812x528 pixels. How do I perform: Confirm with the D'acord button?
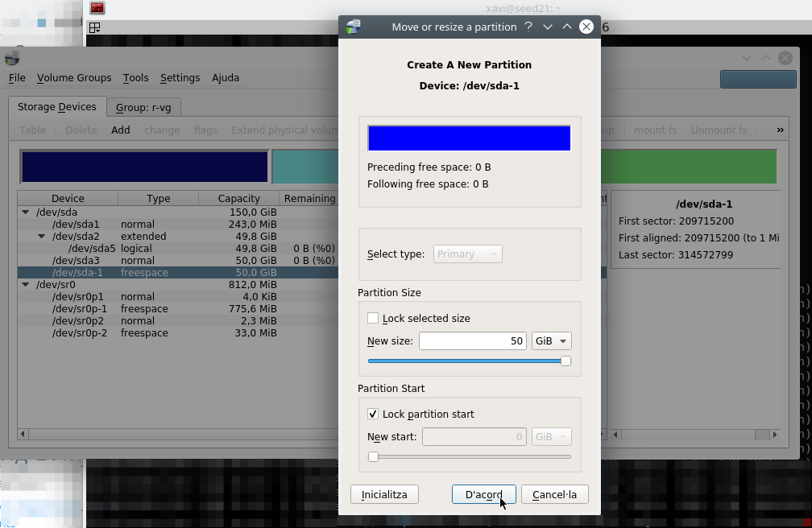[483, 494]
